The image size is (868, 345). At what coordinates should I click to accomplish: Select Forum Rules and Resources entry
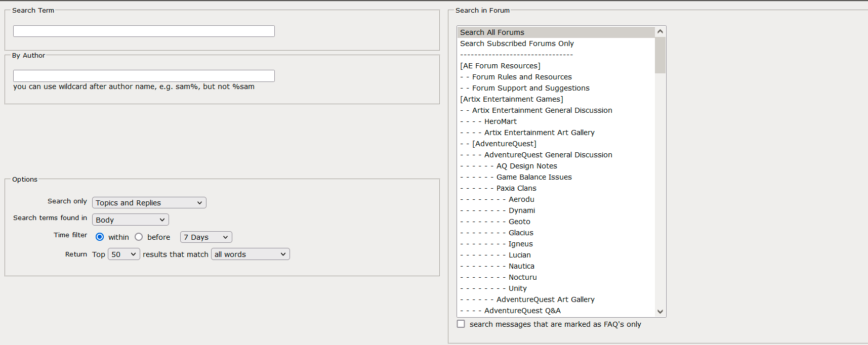coord(522,77)
